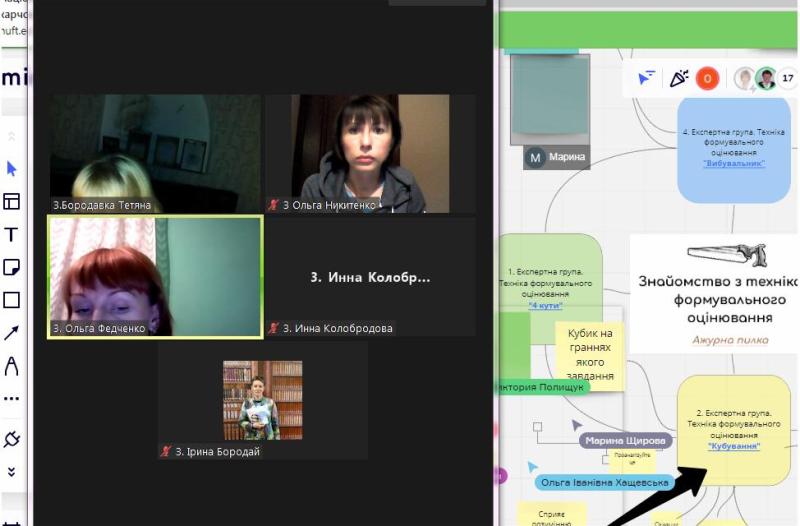The image size is (800, 526).
Task: Click the ...ктория Полищук cursor label
Action: tap(542, 387)
